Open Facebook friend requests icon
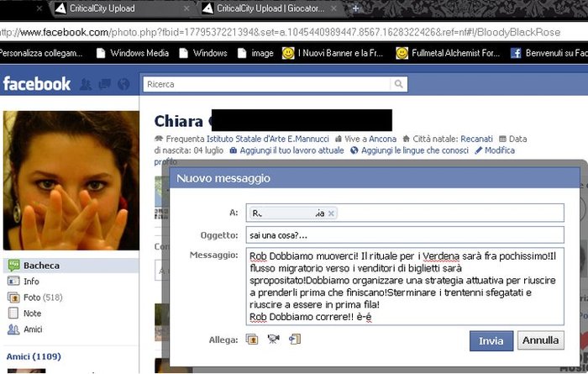Image resolution: width=588 pixels, height=374 pixels. tap(86, 84)
